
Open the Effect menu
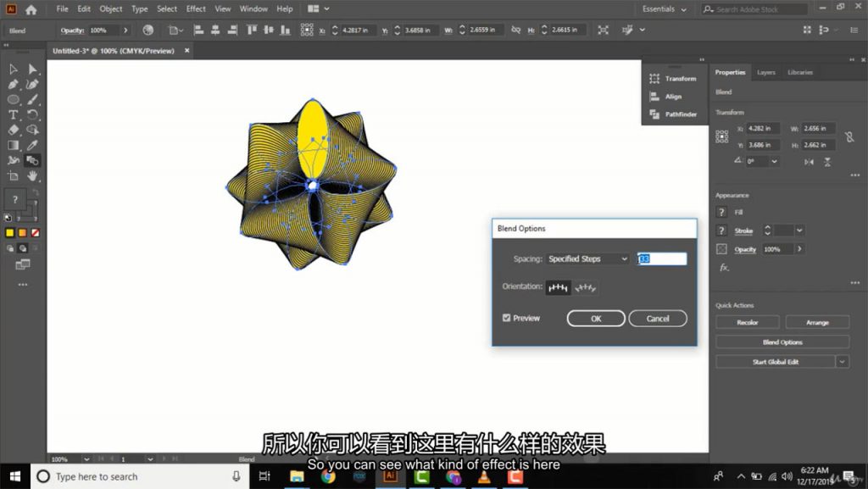tap(196, 9)
